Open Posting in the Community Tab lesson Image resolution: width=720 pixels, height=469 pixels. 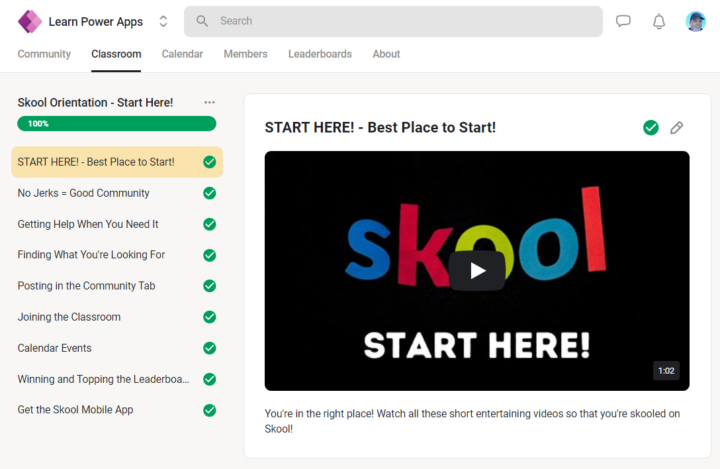point(117,286)
